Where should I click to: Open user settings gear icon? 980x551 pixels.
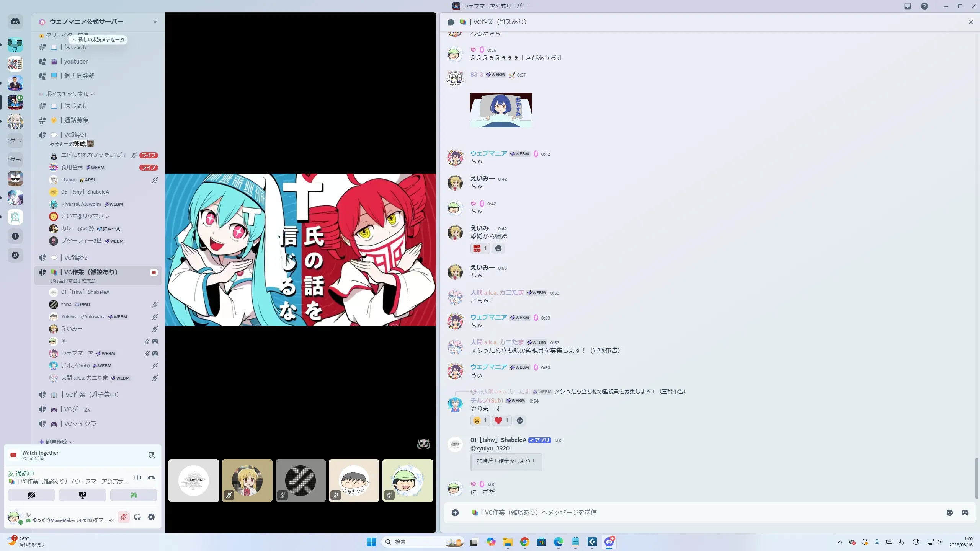[x=151, y=517]
